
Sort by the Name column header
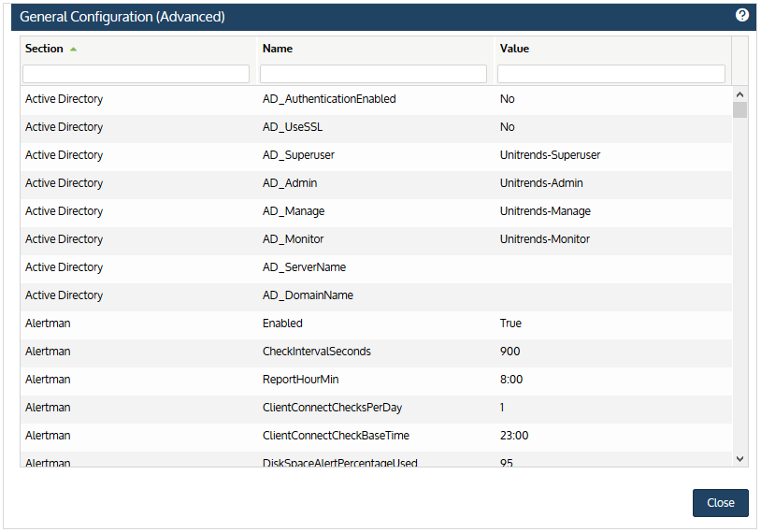pyautogui.click(x=278, y=49)
